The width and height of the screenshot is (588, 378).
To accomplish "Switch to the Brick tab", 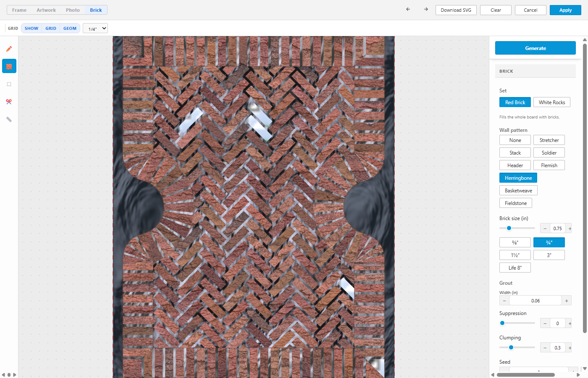I will (x=96, y=10).
